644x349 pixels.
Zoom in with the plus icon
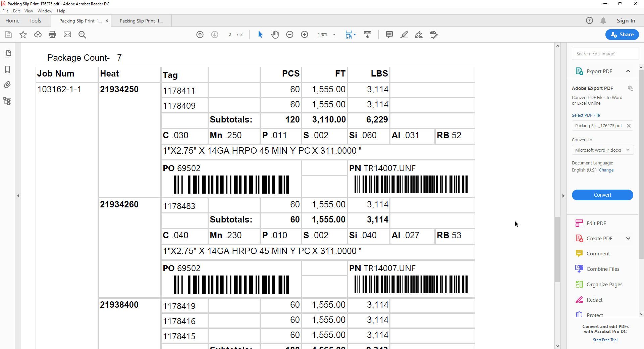click(x=305, y=35)
